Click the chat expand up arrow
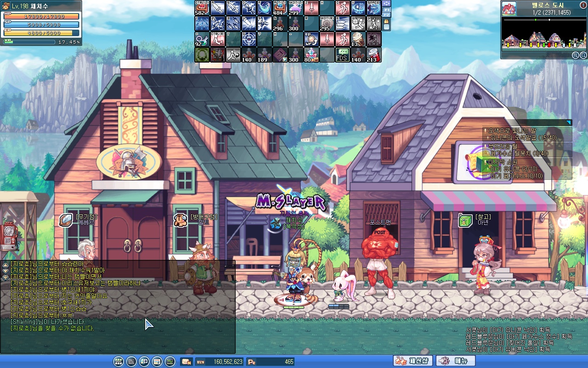588x368 pixels. tap(5, 265)
